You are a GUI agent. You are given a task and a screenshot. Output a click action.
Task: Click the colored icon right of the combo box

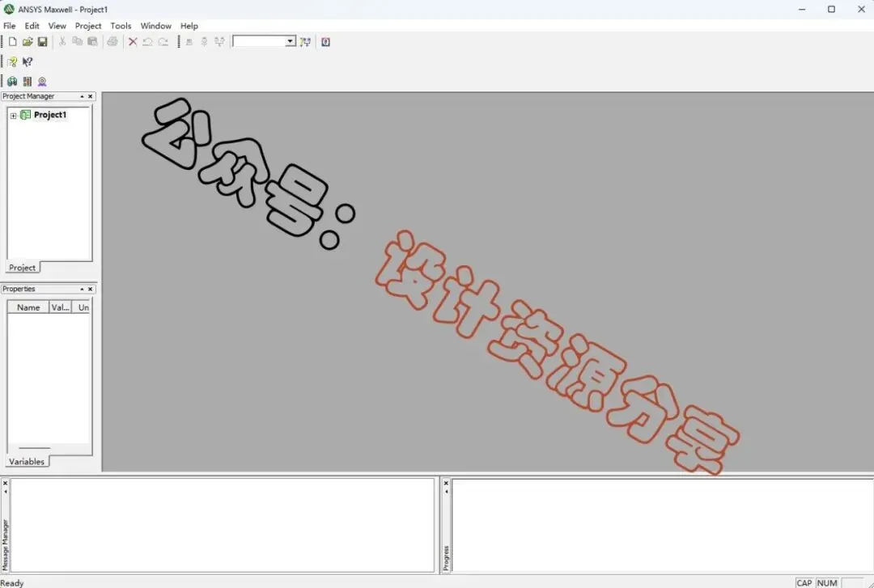[305, 42]
